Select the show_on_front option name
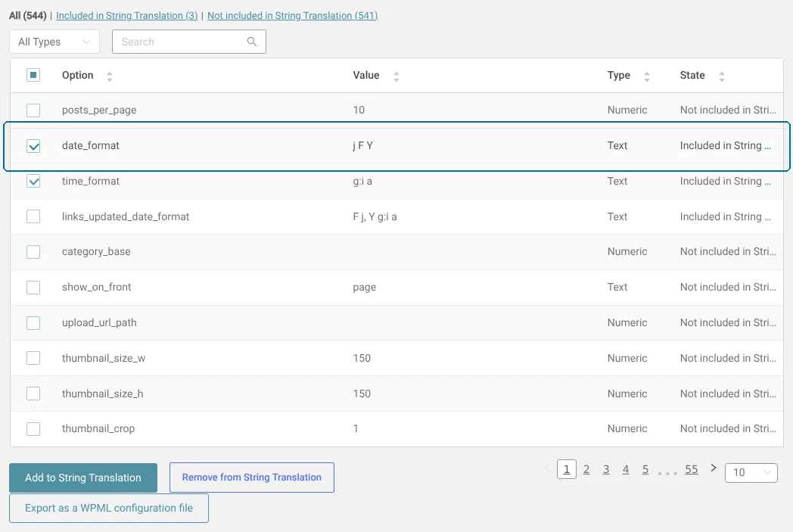The image size is (793, 532). [x=97, y=288]
